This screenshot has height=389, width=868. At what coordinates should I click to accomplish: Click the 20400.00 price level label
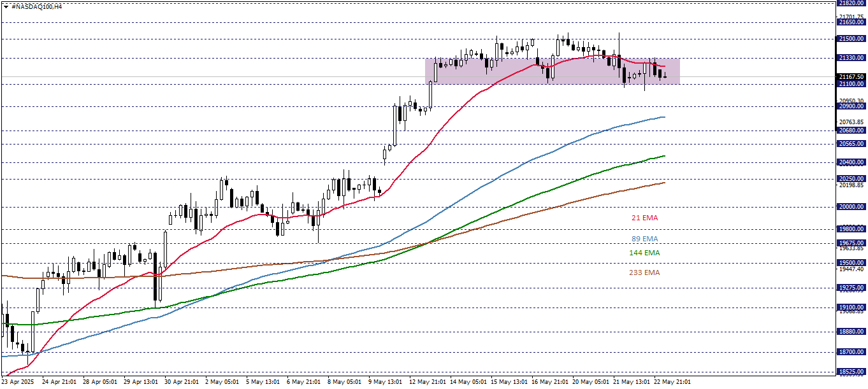[851, 162]
